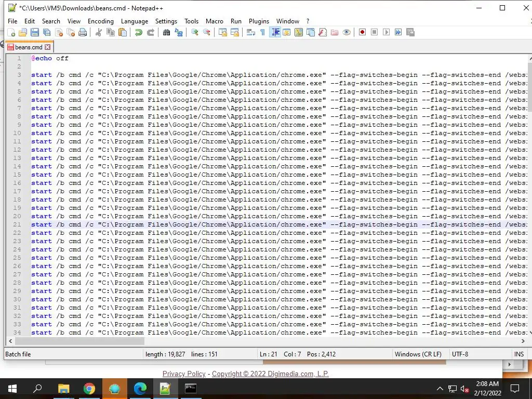Click the Copy toolbar icon

coord(111,33)
